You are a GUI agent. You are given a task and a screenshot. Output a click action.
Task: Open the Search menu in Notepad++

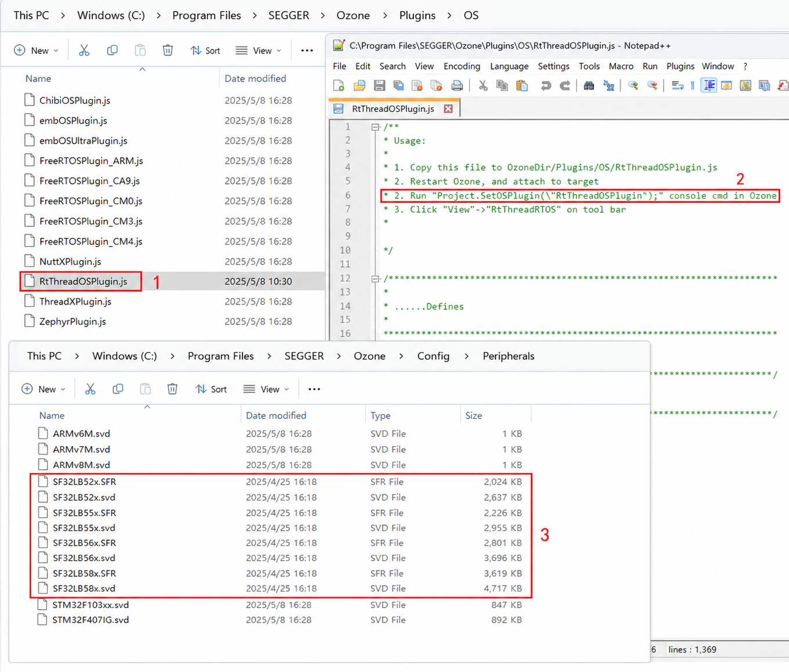(392, 66)
